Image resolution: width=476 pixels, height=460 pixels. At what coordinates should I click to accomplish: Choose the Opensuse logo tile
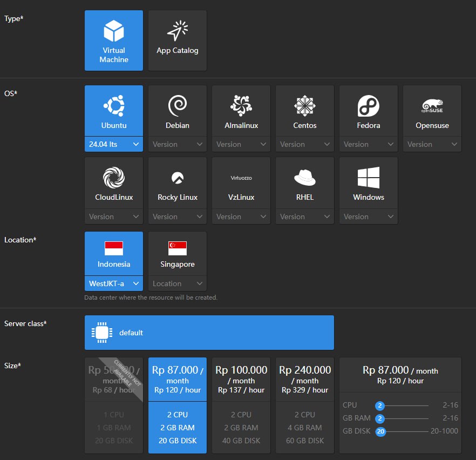[432, 106]
